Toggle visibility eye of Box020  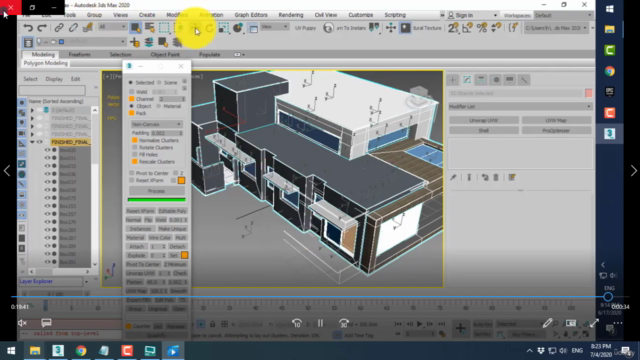click(47, 150)
